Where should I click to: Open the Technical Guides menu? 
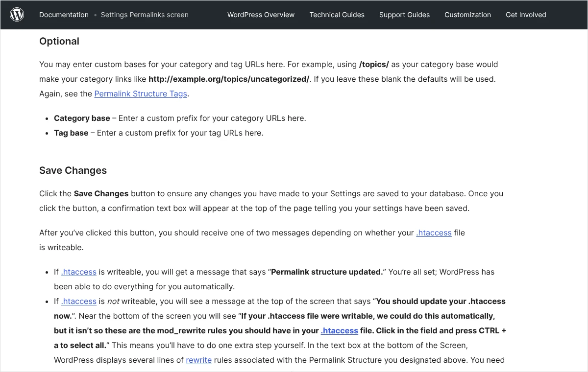(x=337, y=15)
